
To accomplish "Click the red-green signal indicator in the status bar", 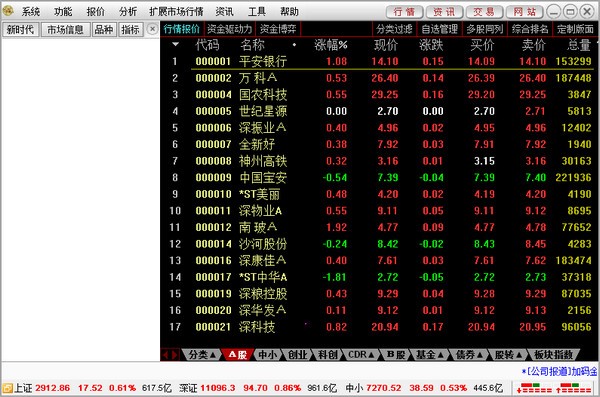I will pos(554,388).
